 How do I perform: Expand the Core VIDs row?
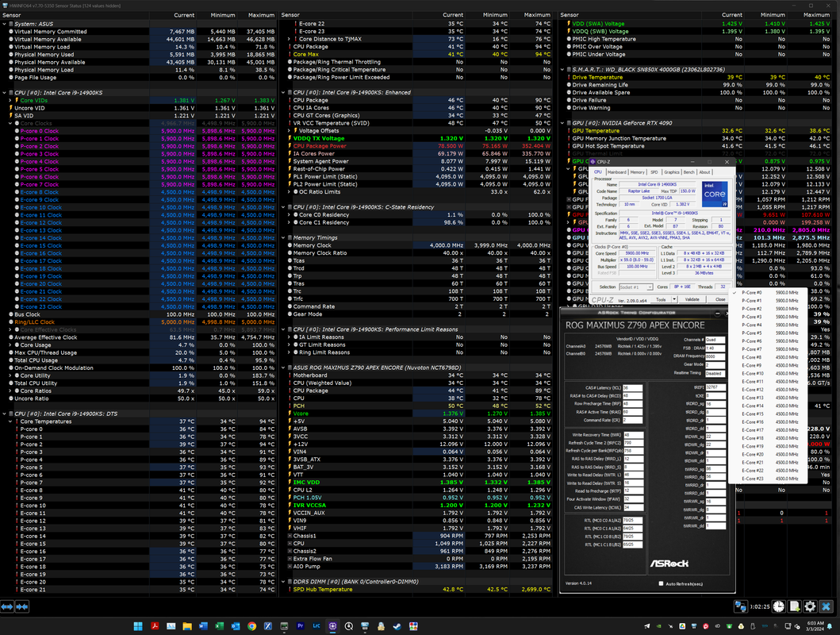(x=10, y=100)
